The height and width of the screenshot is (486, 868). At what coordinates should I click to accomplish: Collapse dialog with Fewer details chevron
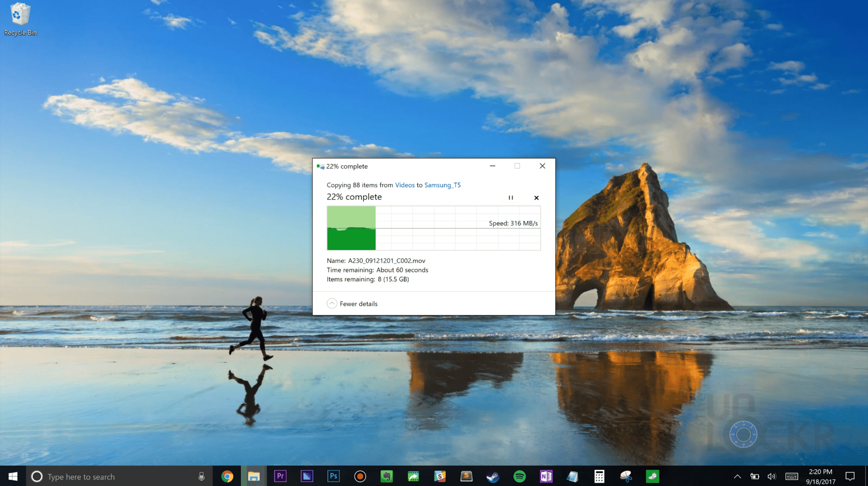point(332,303)
